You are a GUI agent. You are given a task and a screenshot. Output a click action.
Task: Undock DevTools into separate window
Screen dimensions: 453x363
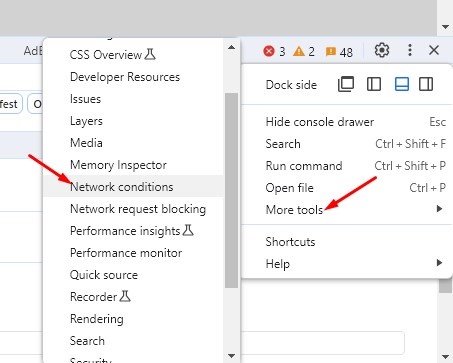(346, 84)
